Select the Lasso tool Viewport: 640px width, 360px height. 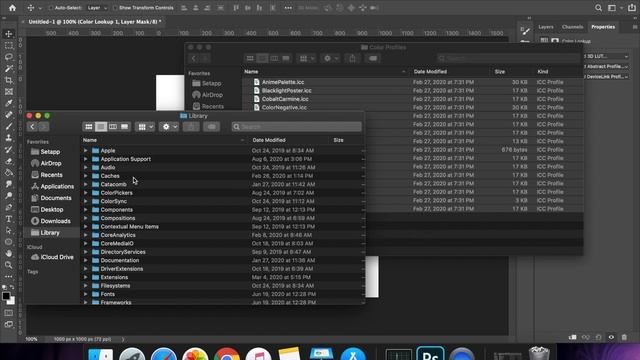tap(9, 57)
